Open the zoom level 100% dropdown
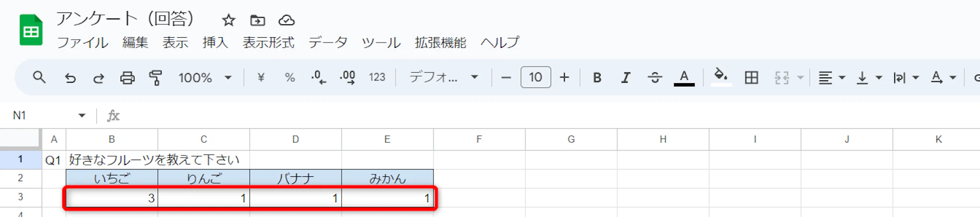The height and width of the screenshot is (217, 980). [205, 77]
